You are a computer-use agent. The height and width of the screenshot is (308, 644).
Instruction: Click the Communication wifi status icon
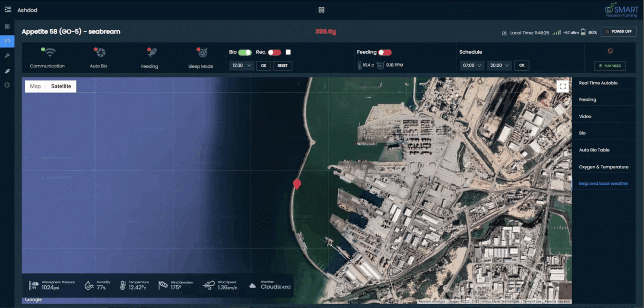tap(50, 53)
